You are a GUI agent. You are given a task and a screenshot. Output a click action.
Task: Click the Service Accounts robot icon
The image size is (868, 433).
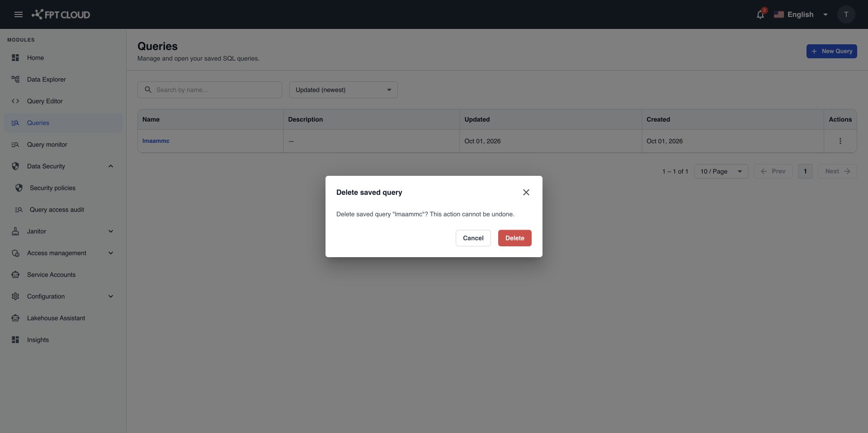click(x=15, y=275)
